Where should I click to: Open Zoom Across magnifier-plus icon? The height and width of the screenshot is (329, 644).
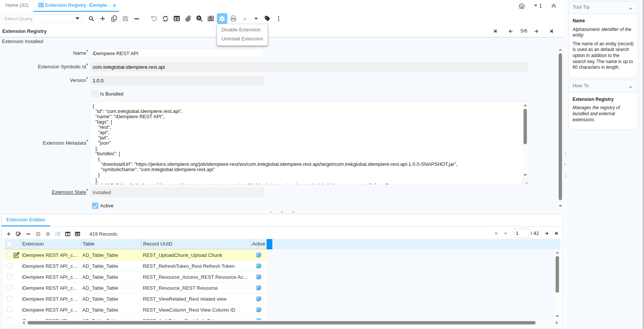(199, 19)
